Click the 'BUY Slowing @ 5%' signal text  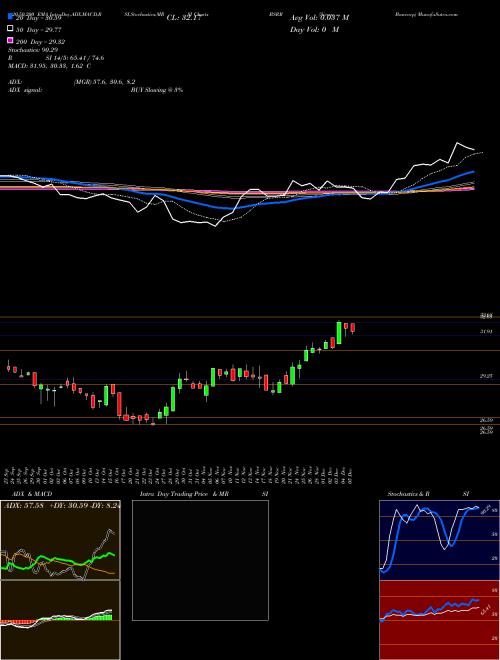coord(157,90)
